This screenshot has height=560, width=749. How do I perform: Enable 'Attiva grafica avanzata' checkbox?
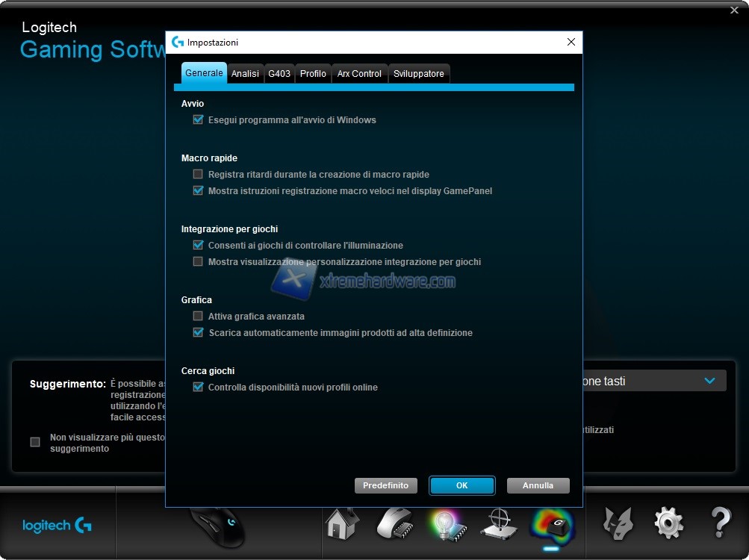[x=198, y=316]
